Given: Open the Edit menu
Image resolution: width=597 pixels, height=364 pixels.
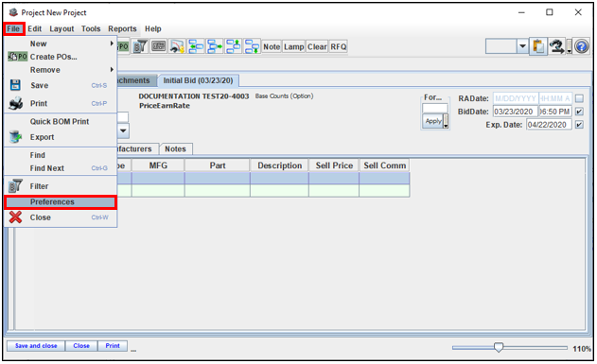Looking at the screenshot, I should click(34, 28).
